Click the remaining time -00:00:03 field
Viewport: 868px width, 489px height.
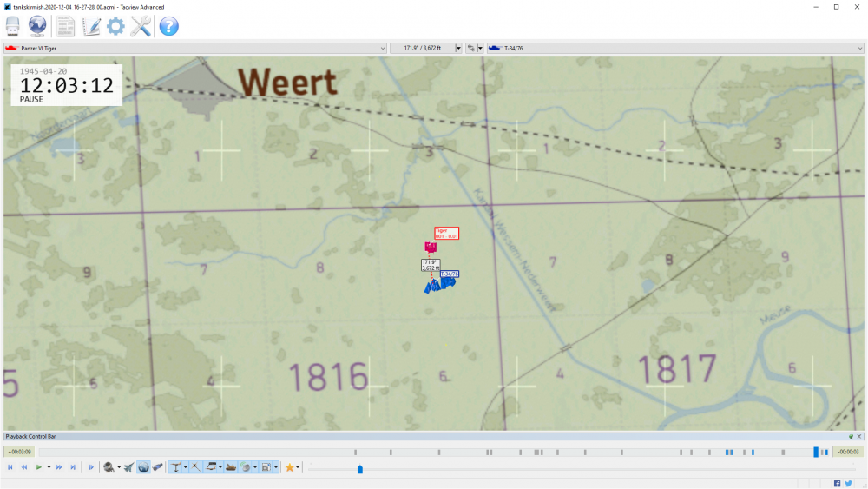pos(849,452)
